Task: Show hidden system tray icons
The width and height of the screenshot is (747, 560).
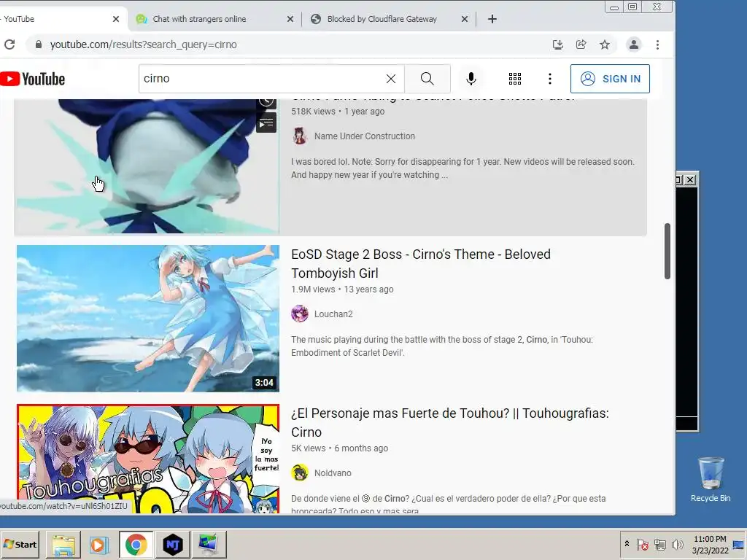Action: pos(627,544)
